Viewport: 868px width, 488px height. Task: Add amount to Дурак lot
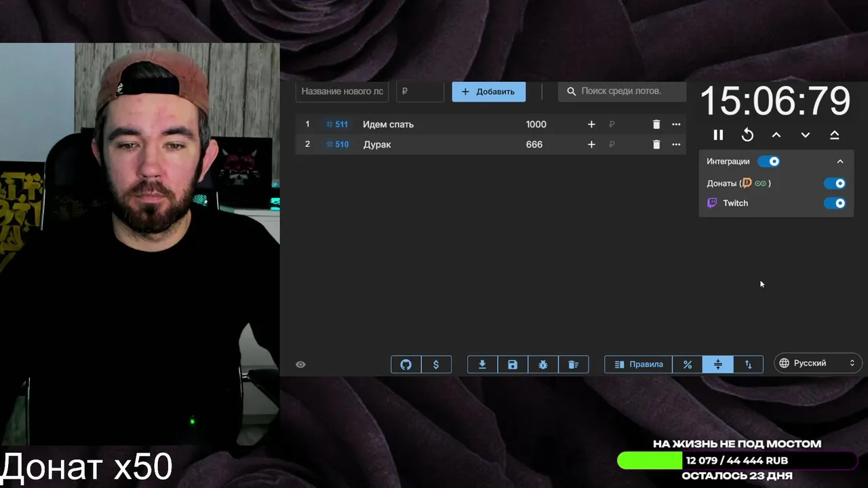tap(591, 144)
